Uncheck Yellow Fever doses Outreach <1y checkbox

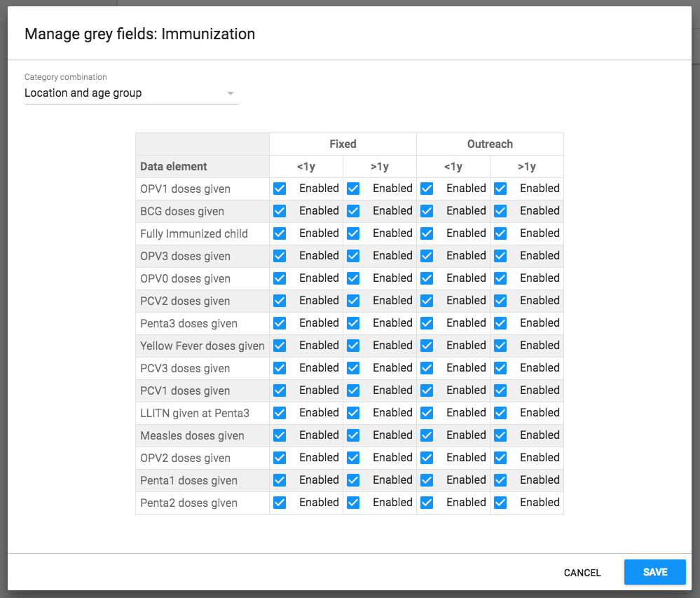[427, 346]
